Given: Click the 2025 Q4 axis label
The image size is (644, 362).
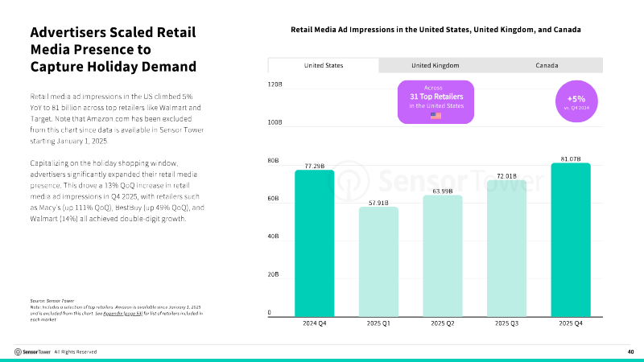Looking at the screenshot, I should tap(571, 323).
